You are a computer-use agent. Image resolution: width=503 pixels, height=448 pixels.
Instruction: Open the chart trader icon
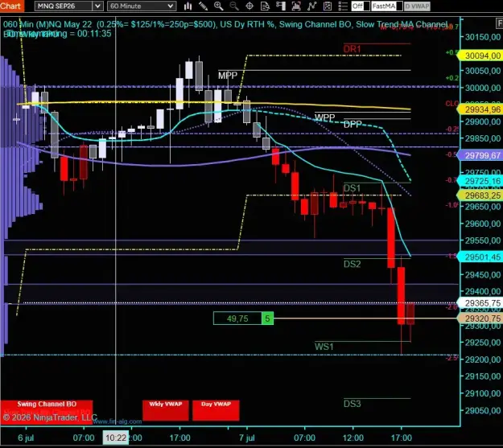click(281, 6)
